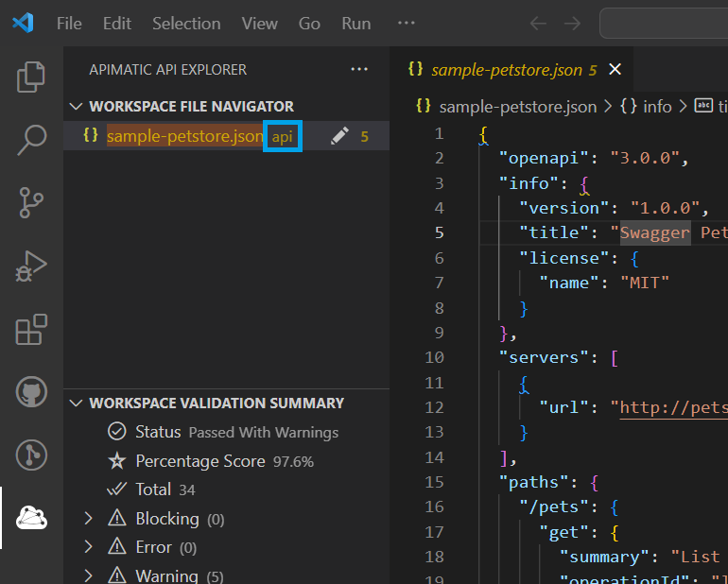The width and height of the screenshot is (728, 584).
Task: Open Source Control view
Action: (x=31, y=202)
